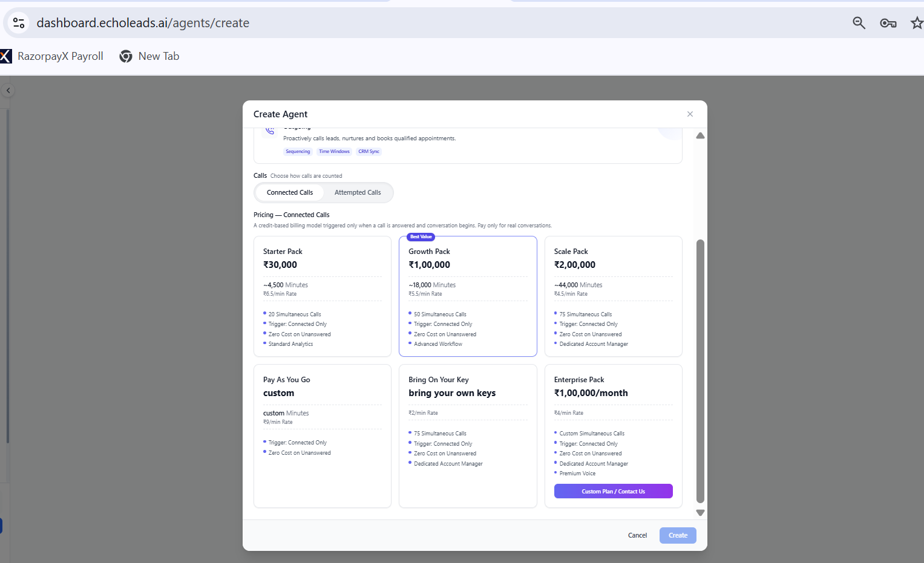Select the Growth Pack plan card
The width and height of the screenshot is (924, 563).
click(x=467, y=296)
